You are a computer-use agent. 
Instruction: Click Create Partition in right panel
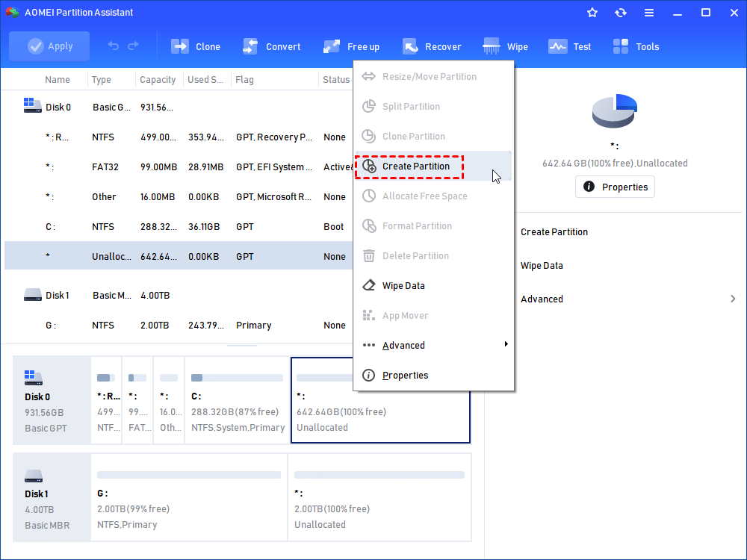[x=554, y=232]
